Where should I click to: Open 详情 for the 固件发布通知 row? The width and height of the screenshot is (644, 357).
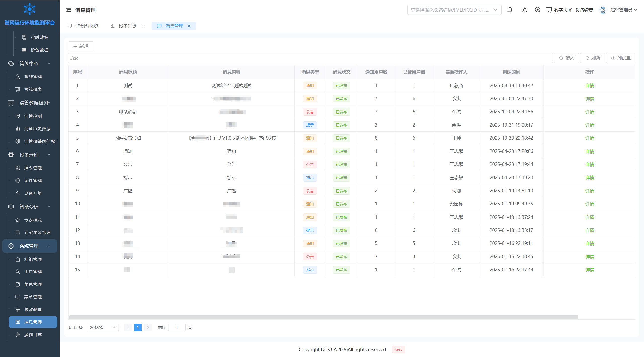click(x=590, y=138)
